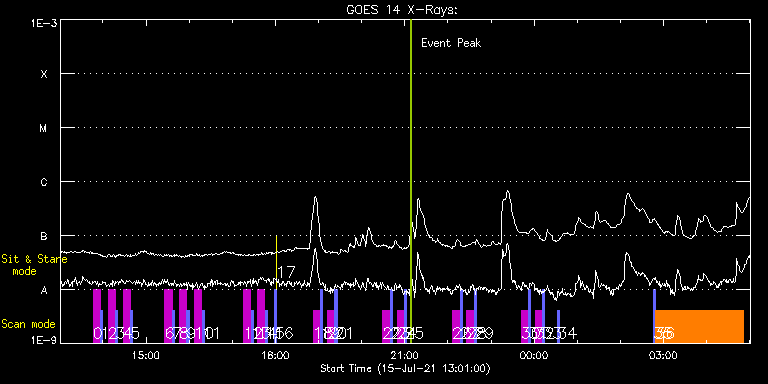This screenshot has width=768, height=384.
Task: Select the blue bar left of the orange block
Action: click(654, 316)
